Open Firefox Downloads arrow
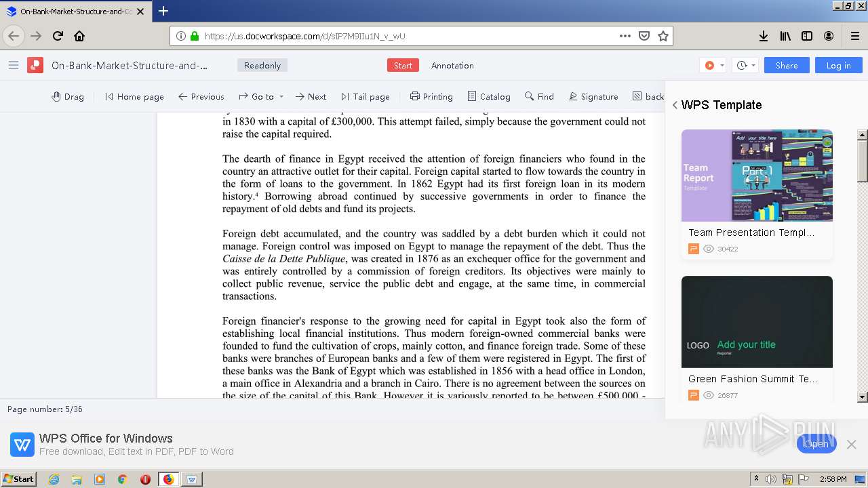Image resolution: width=868 pixels, height=488 pixels. [764, 36]
